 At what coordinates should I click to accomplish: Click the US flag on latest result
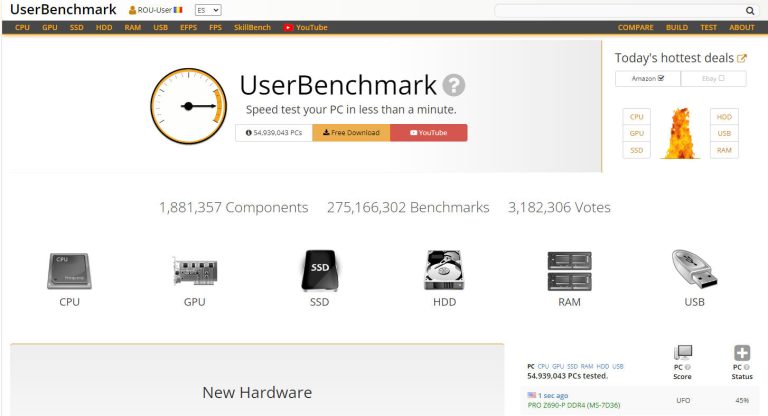(531, 395)
